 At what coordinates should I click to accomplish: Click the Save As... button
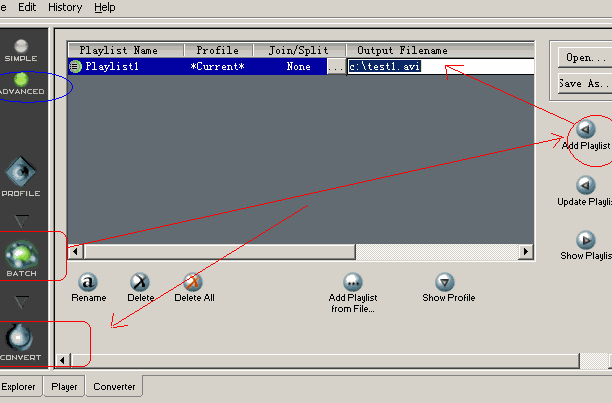(x=584, y=84)
